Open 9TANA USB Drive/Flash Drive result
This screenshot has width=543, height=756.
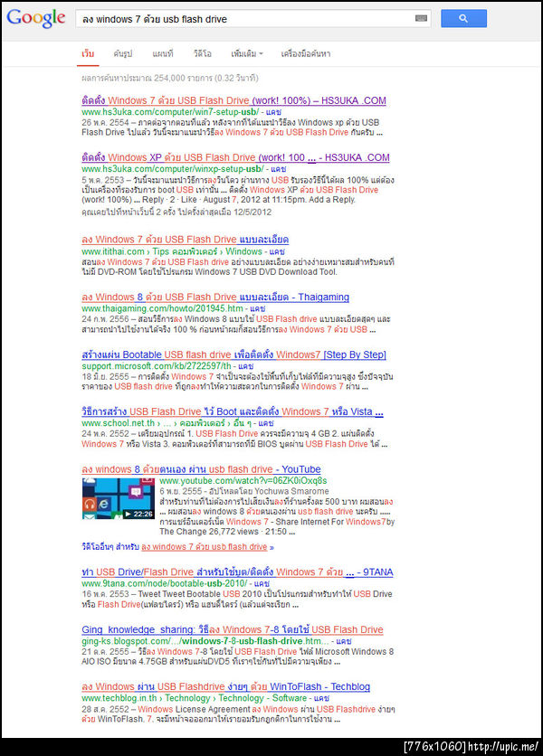click(x=237, y=572)
